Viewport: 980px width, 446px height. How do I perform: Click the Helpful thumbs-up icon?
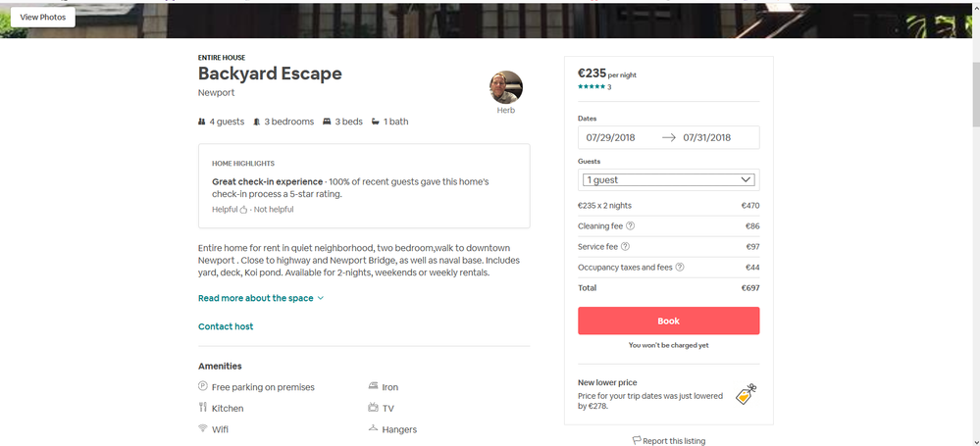[244, 210]
